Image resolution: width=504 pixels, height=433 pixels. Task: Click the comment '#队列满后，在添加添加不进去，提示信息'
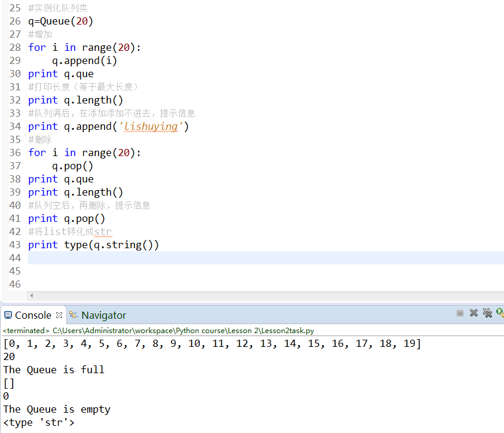112,113
